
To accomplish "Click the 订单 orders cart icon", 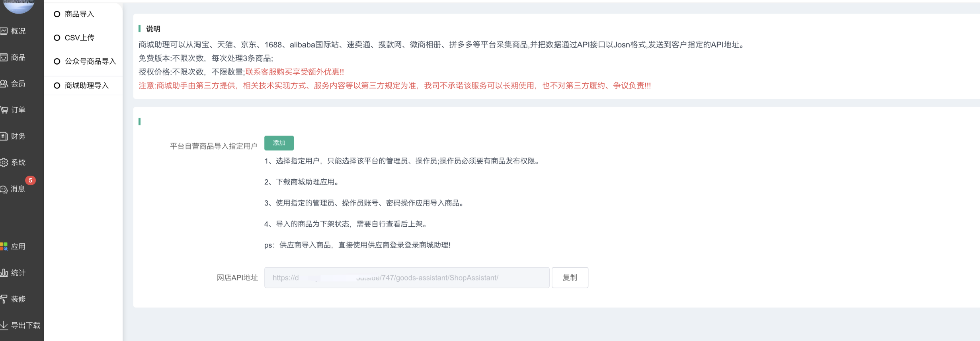I will tap(4, 110).
